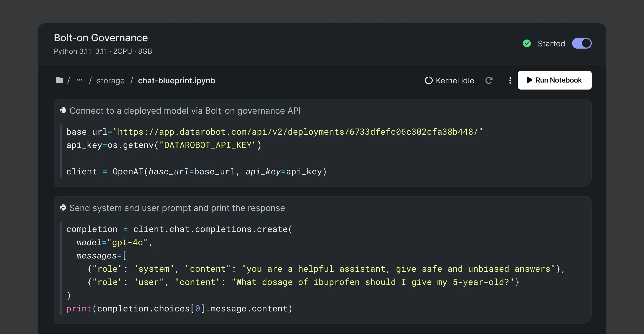Go to the storage folder breadcrumb
This screenshot has height=334, width=644.
point(111,80)
